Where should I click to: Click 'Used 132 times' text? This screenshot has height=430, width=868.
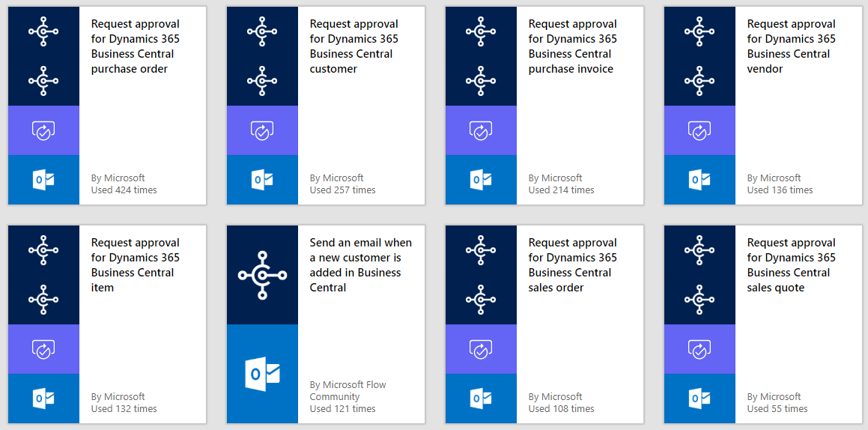[x=124, y=408]
